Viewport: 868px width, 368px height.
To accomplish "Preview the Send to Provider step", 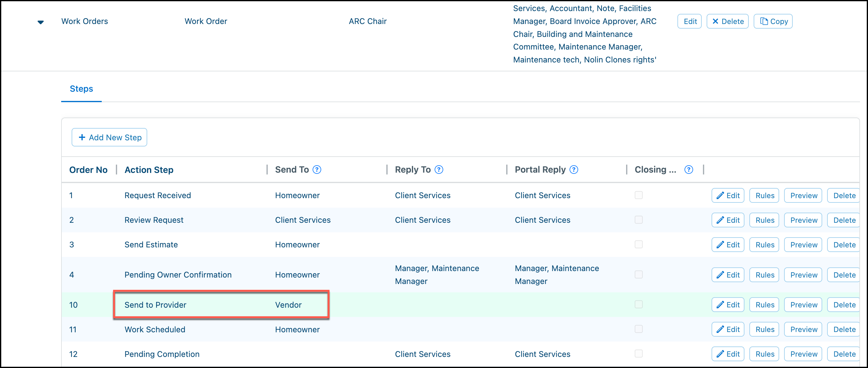I will click(803, 305).
